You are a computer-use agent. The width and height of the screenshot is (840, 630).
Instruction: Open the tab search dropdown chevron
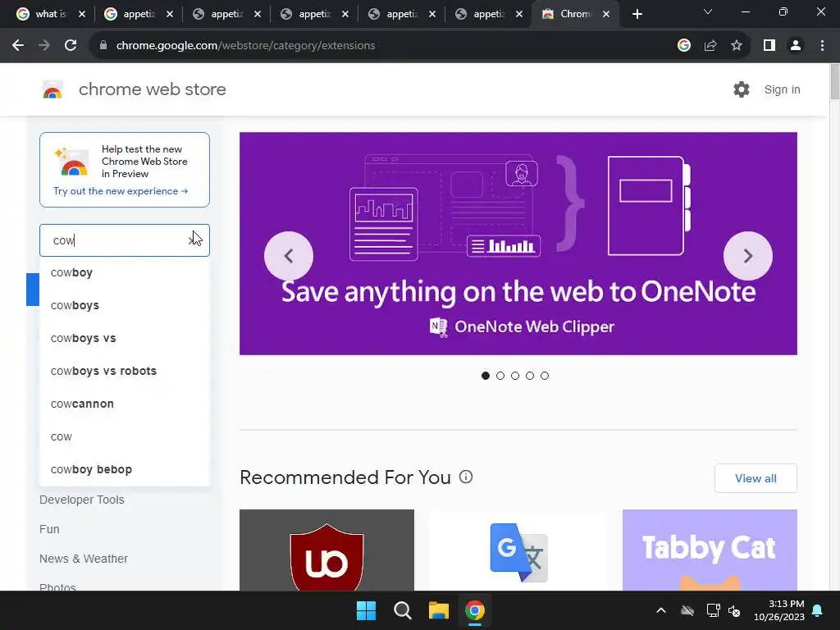pyautogui.click(x=708, y=11)
